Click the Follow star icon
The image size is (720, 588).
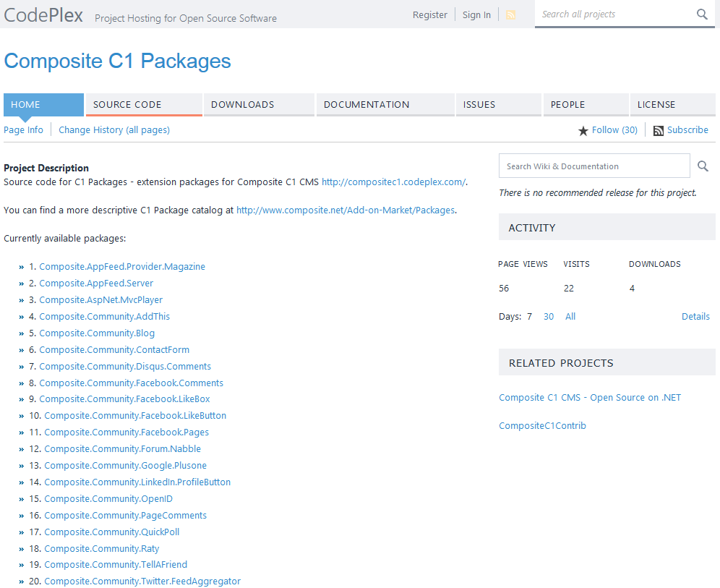(x=583, y=131)
